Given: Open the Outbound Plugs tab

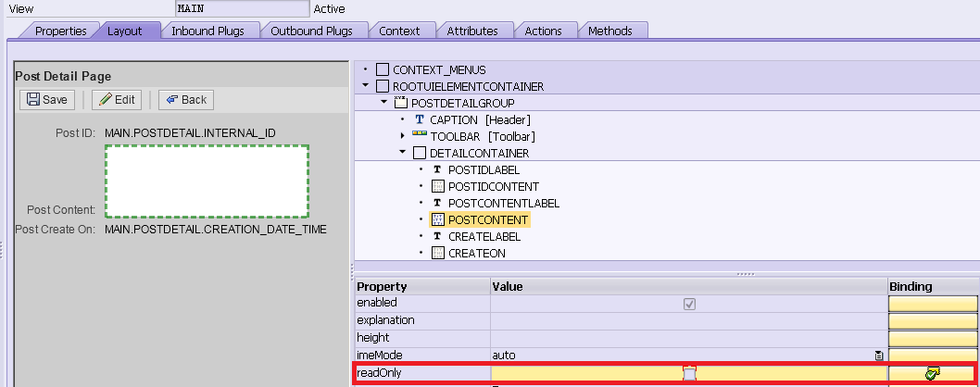Looking at the screenshot, I should click(312, 31).
